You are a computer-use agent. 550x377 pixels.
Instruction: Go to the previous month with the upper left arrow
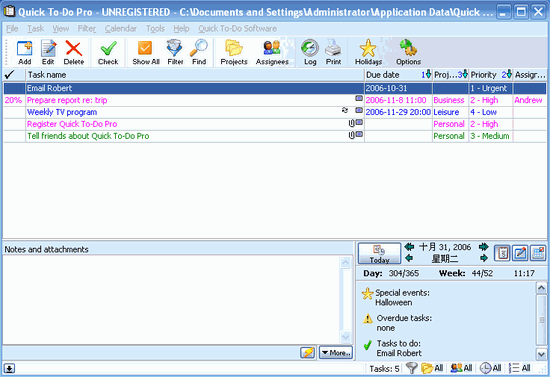pos(409,247)
